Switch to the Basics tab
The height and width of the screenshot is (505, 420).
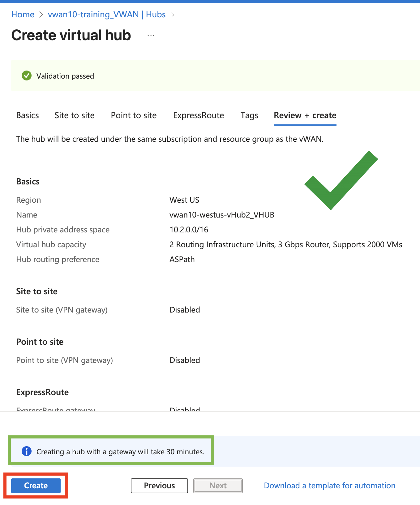[x=28, y=115]
